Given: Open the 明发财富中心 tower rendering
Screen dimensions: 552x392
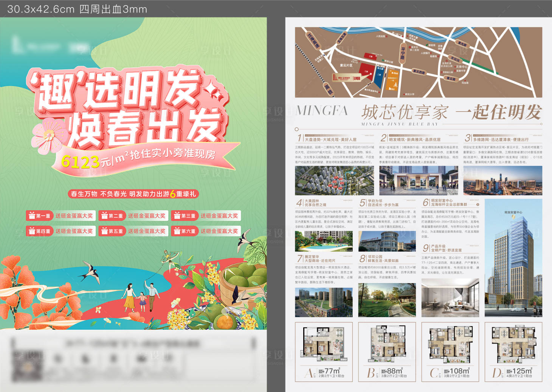Looking at the screenshot, I should [x=513, y=258].
